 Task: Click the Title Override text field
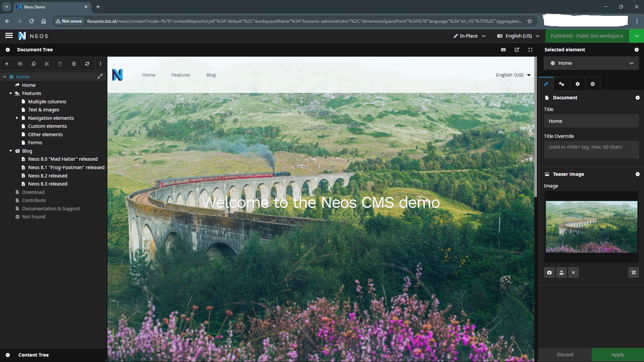pyautogui.click(x=591, y=150)
